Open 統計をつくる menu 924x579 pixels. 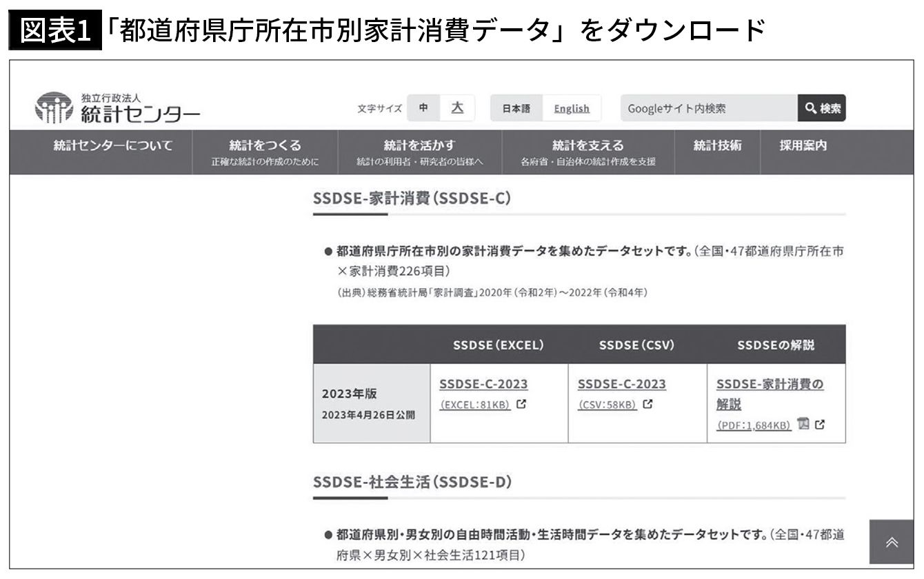coord(265,152)
